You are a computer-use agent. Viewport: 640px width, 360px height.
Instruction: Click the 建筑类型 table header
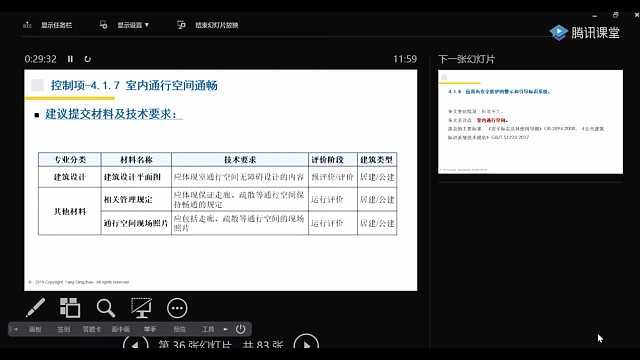pyautogui.click(x=376, y=160)
